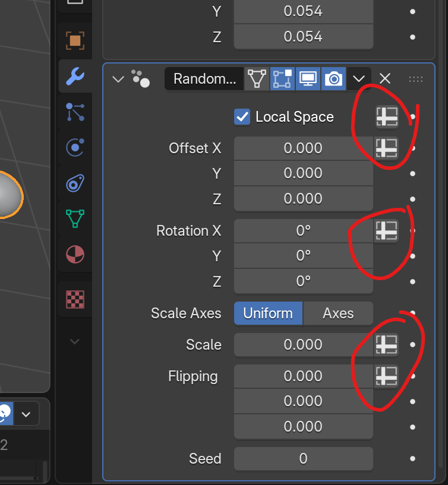Click the top Y field showing 0.054
448x485 pixels.
[304, 11]
